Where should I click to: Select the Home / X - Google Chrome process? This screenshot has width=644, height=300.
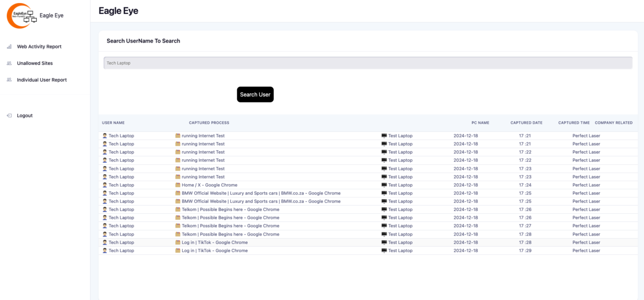[210, 185]
